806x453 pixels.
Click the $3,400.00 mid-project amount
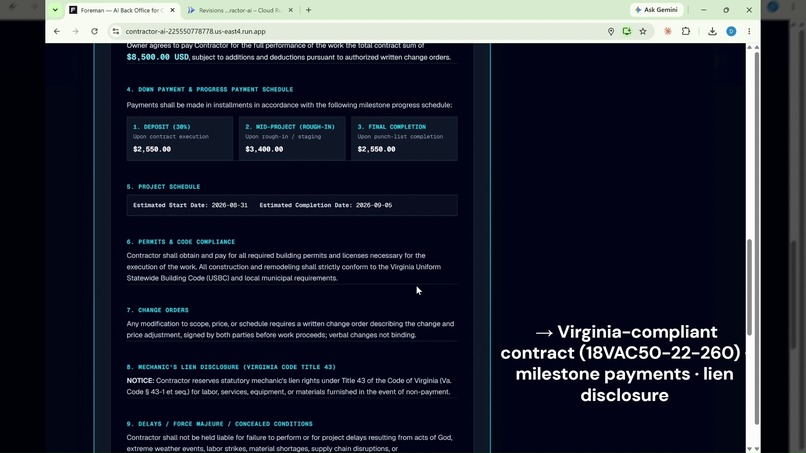(264, 149)
